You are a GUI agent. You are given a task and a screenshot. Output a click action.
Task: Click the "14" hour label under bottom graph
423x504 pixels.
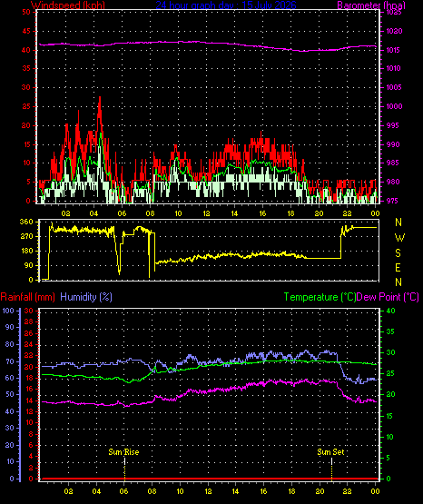coord(236,491)
